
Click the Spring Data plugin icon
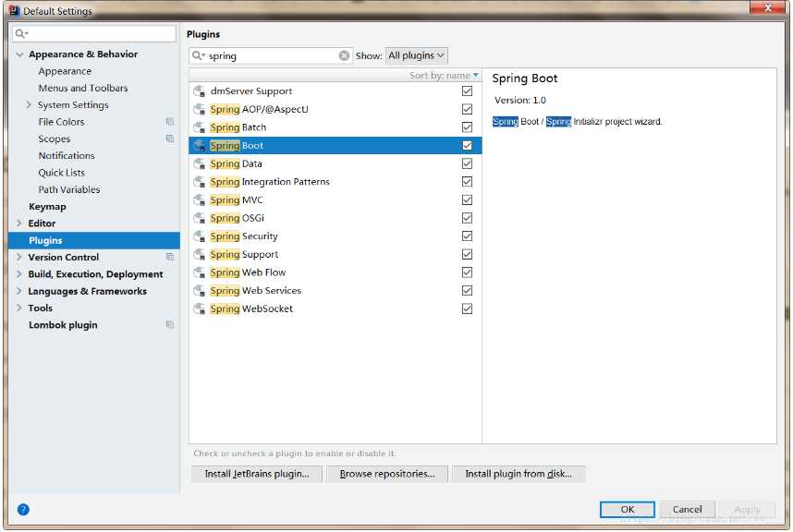point(200,164)
